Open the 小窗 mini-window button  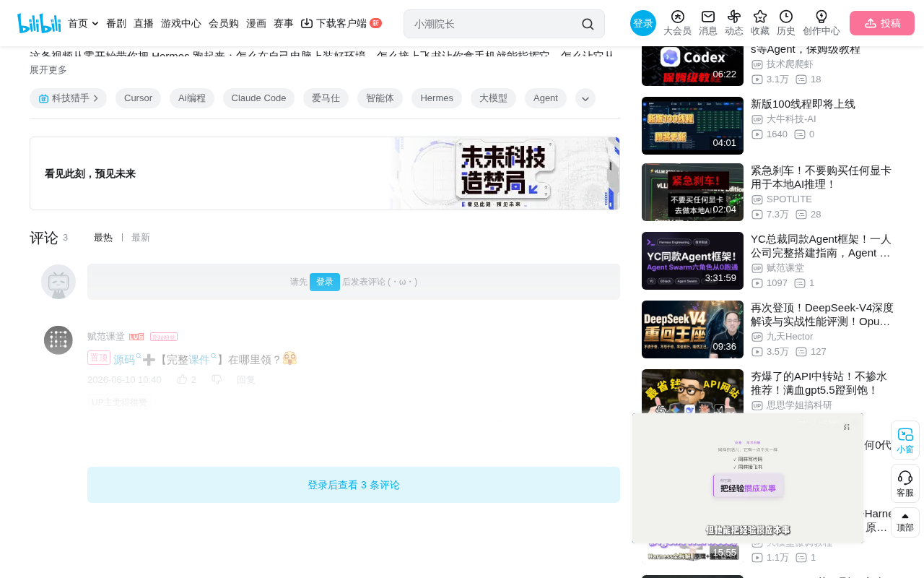pos(905,440)
